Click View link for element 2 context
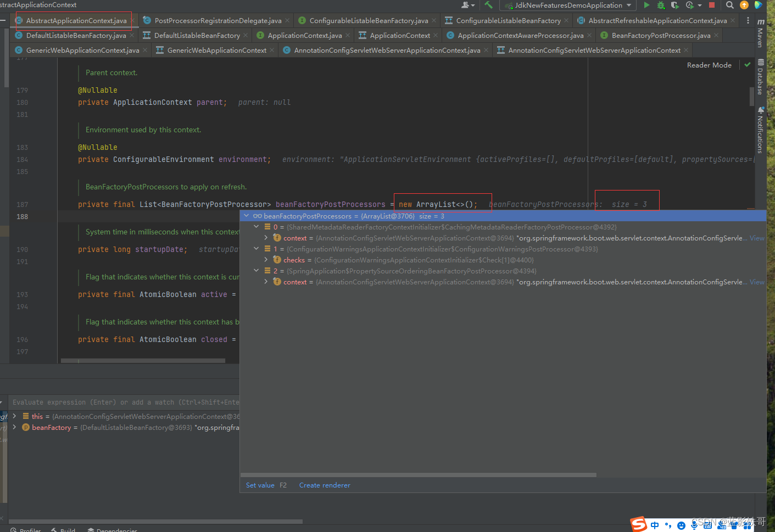The height and width of the screenshot is (532, 775). (757, 282)
